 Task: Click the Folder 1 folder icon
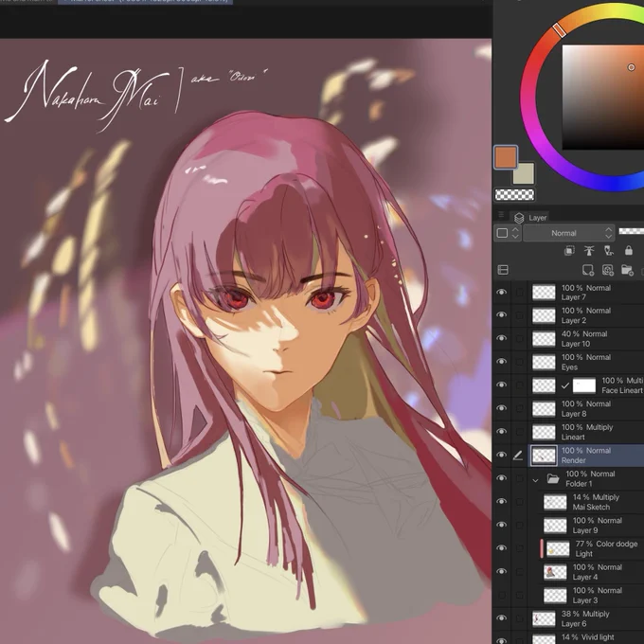[x=553, y=479]
